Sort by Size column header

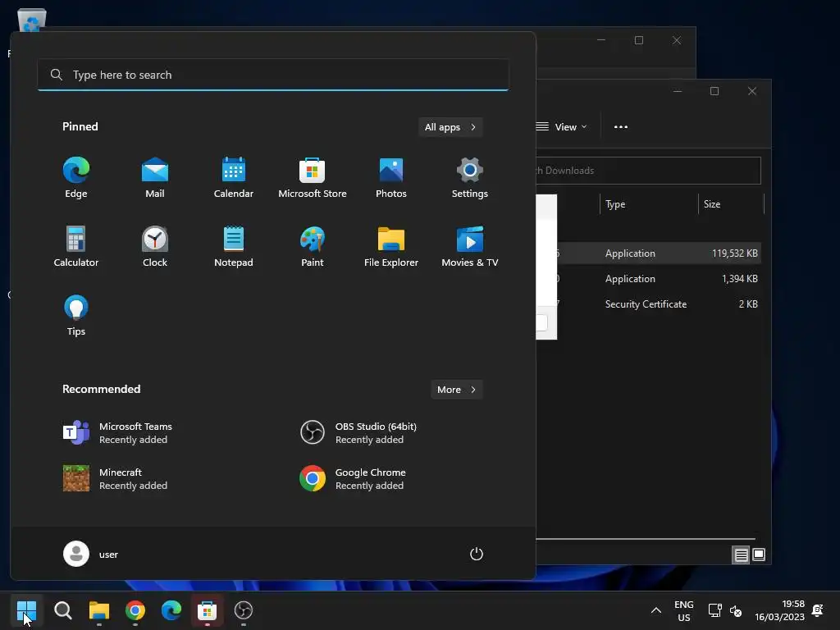click(731, 204)
